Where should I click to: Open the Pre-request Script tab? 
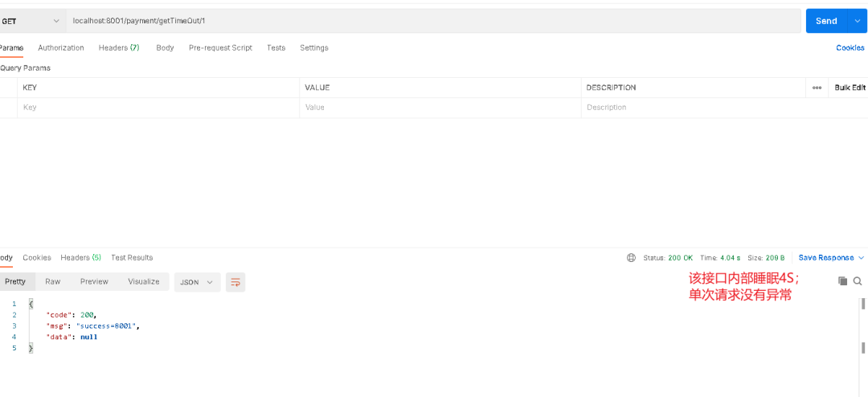coord(220,47)
